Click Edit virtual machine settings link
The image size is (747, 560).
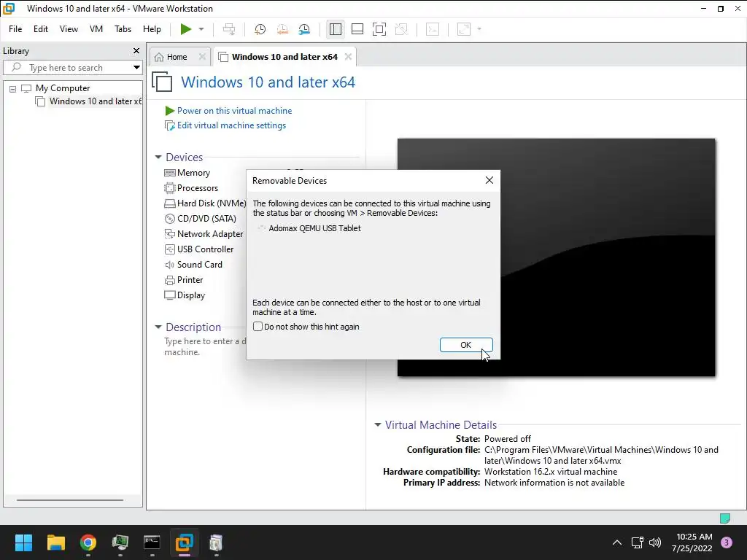coord(231,125)
